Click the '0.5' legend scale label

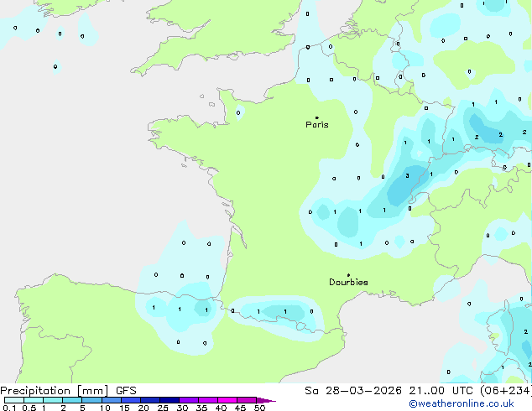point(29,408)
